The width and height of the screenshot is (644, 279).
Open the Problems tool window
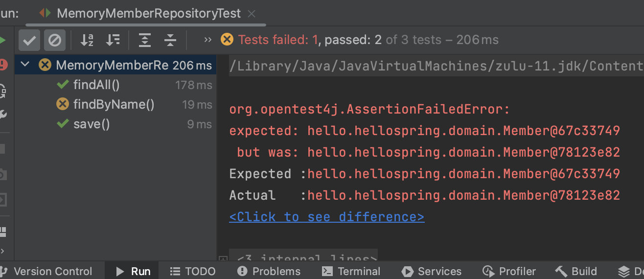(x=269, y=271)
